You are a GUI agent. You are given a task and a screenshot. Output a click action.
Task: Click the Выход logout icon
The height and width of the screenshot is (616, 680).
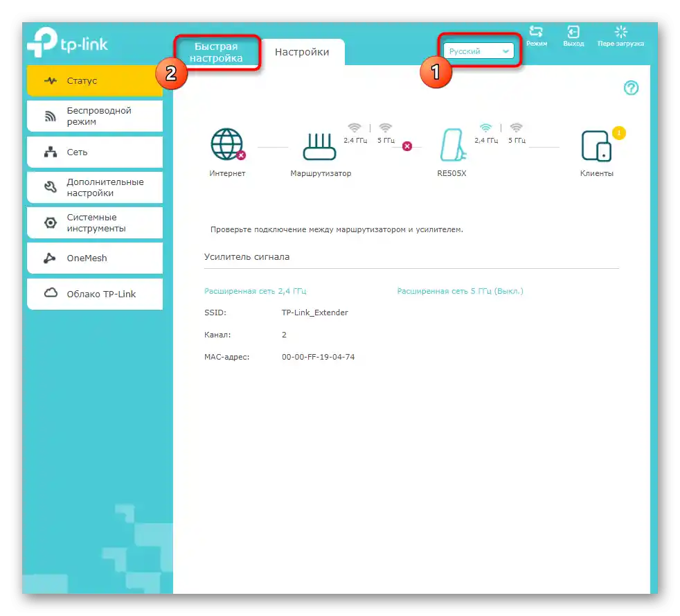pos(573,32)
